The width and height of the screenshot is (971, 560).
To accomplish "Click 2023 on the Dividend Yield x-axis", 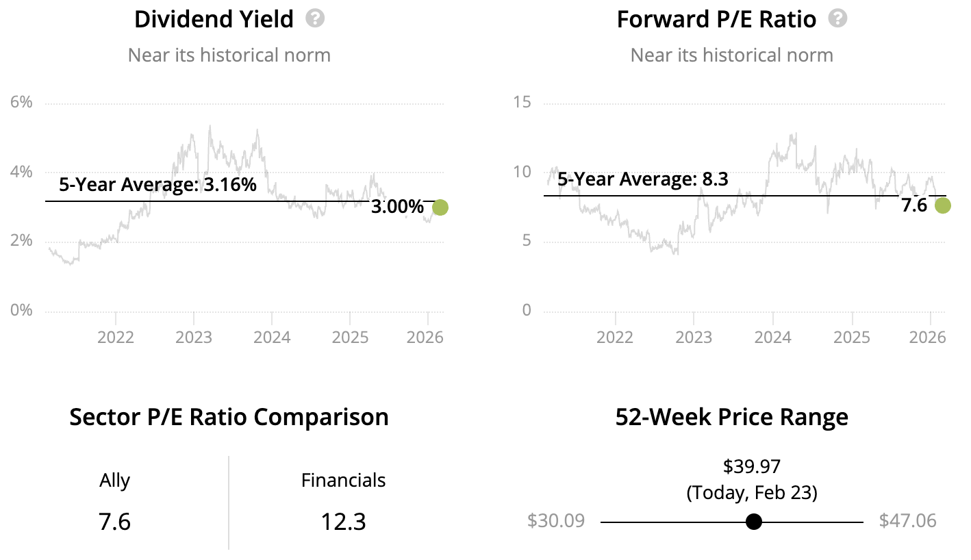I will click(x=194, y=338).
